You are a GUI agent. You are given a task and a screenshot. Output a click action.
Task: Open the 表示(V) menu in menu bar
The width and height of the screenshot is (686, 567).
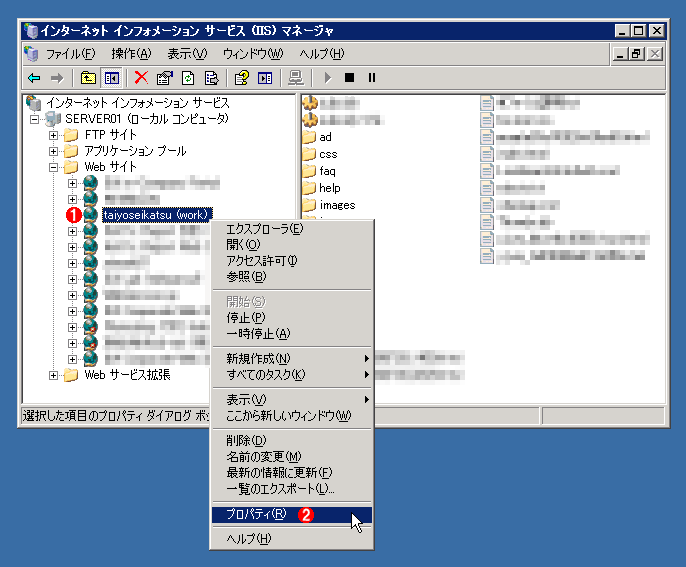click(x=187, y=54)
